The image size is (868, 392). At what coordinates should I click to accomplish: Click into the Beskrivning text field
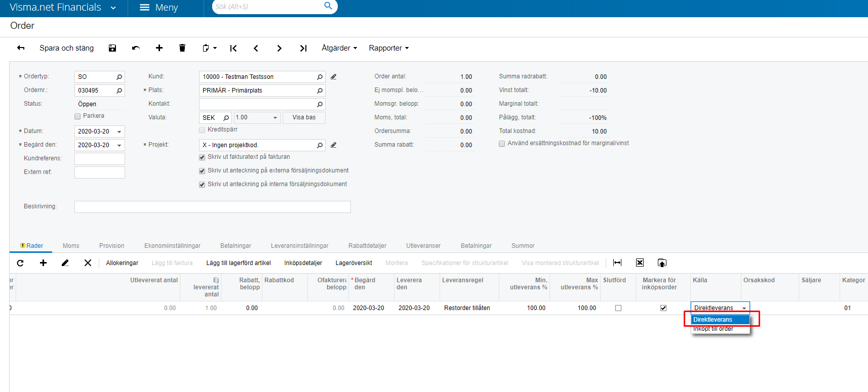212,207
